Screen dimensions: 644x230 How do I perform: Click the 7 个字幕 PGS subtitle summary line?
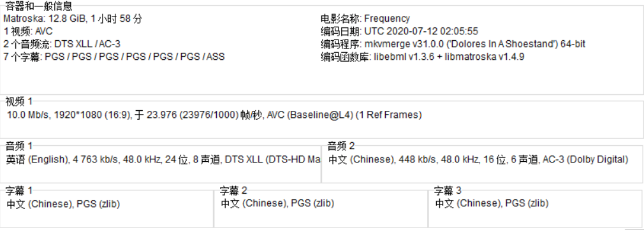114,57
